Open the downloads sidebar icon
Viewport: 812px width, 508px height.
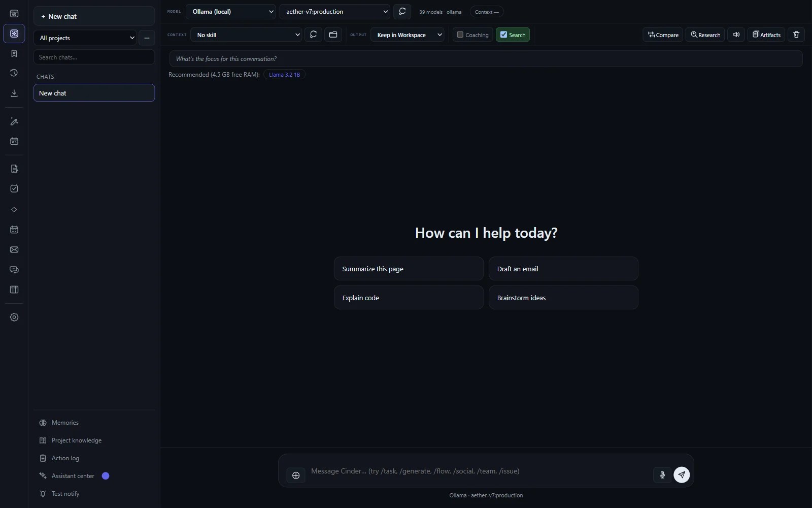pos(14,93)
